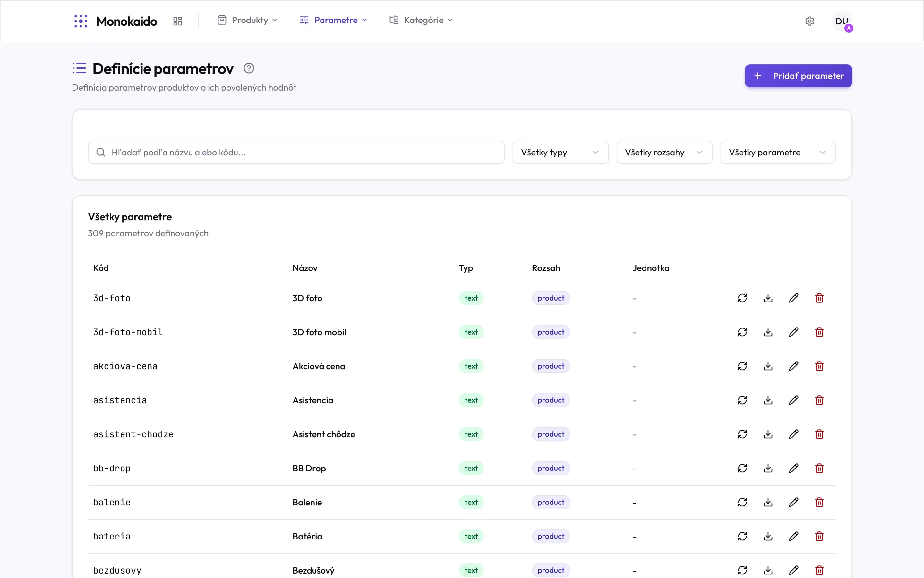Download the bb-drop parameter

click(x=768, y=468)
